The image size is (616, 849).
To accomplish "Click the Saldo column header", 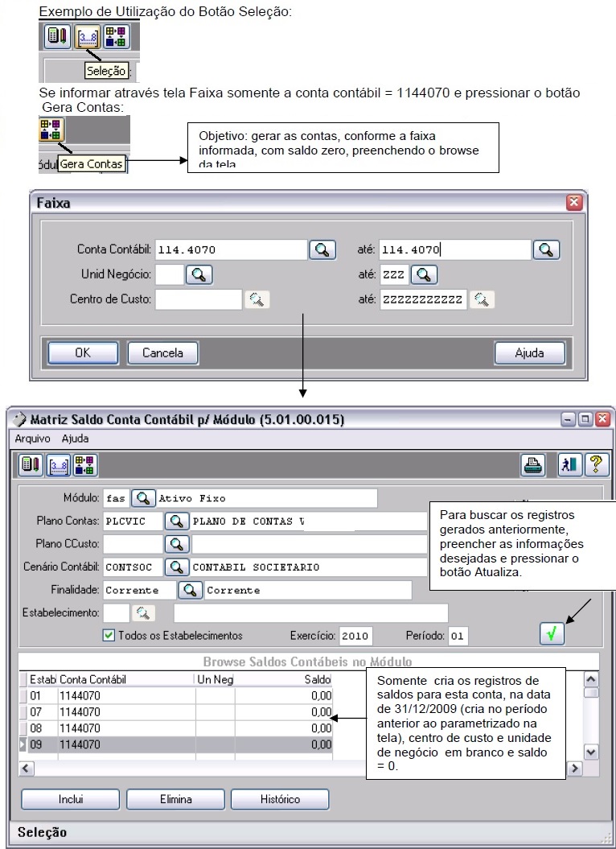I will (284, 679).
